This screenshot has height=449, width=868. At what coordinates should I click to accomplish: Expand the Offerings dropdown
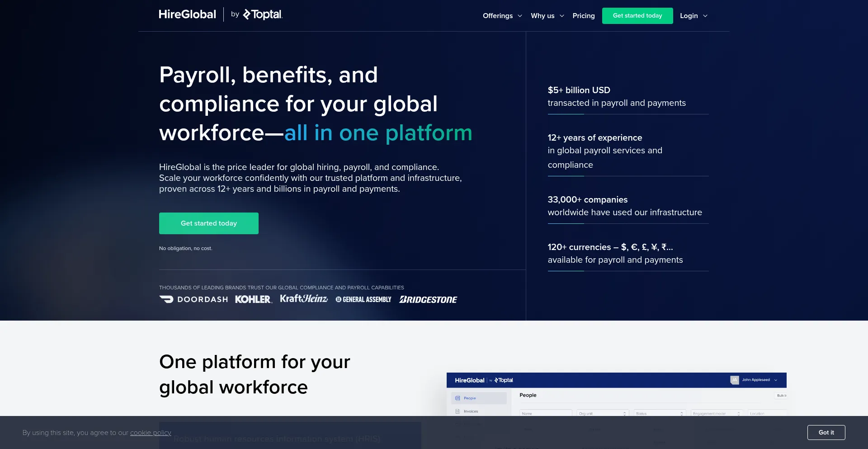(x=501, y=15)
